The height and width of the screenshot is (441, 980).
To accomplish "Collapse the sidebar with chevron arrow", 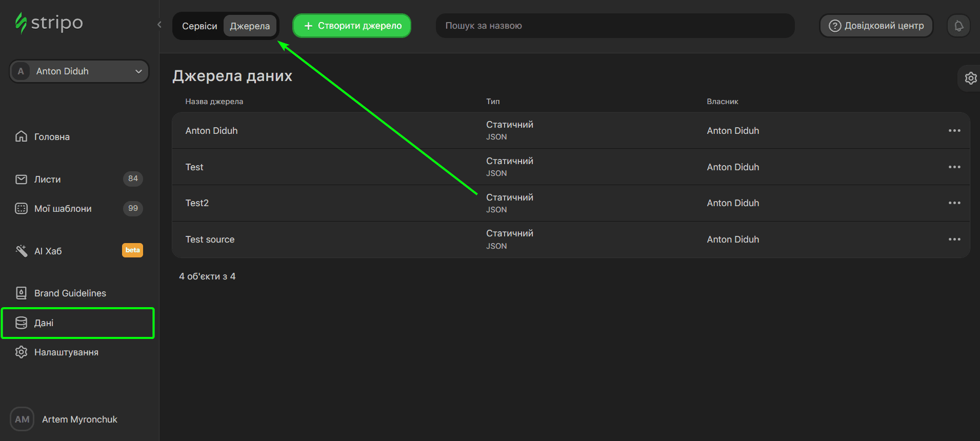I will click(x=159, y=25).
